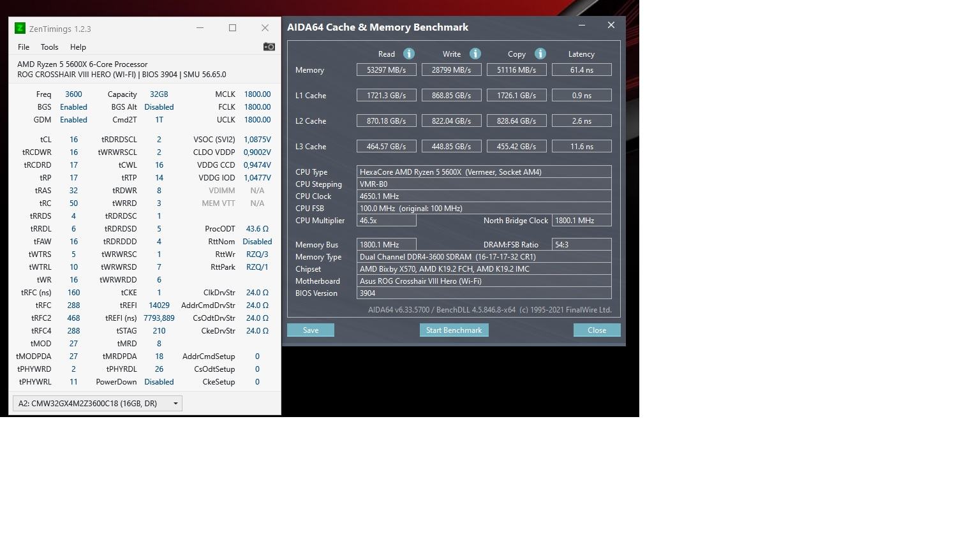980x551 pixels.
Task: Click the Copy column info icon
Action: pos(540,54)
